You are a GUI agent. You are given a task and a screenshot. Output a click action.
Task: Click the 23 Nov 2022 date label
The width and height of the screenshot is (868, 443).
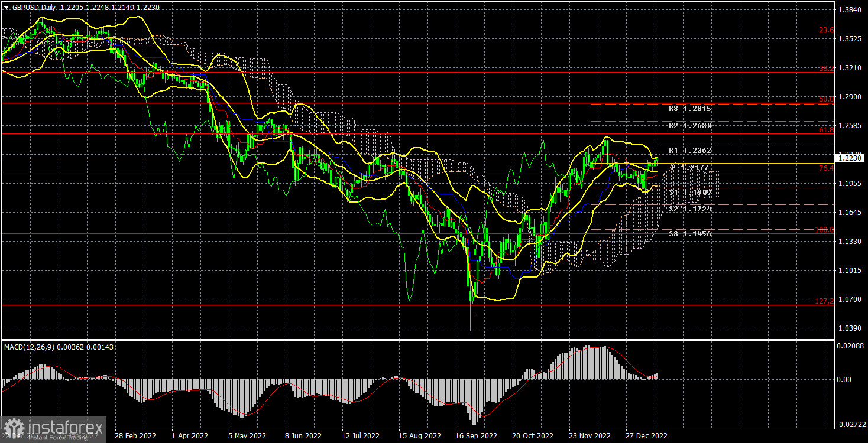[590, 435]
